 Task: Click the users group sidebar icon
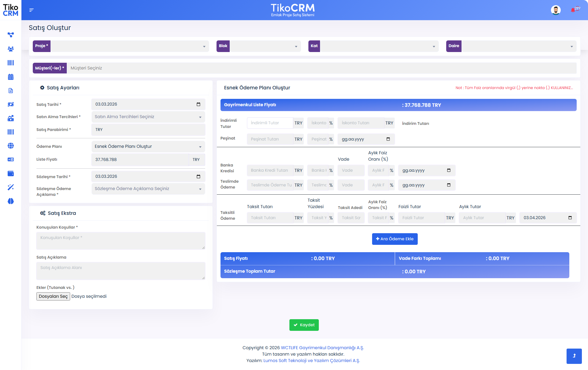[11, 49]
